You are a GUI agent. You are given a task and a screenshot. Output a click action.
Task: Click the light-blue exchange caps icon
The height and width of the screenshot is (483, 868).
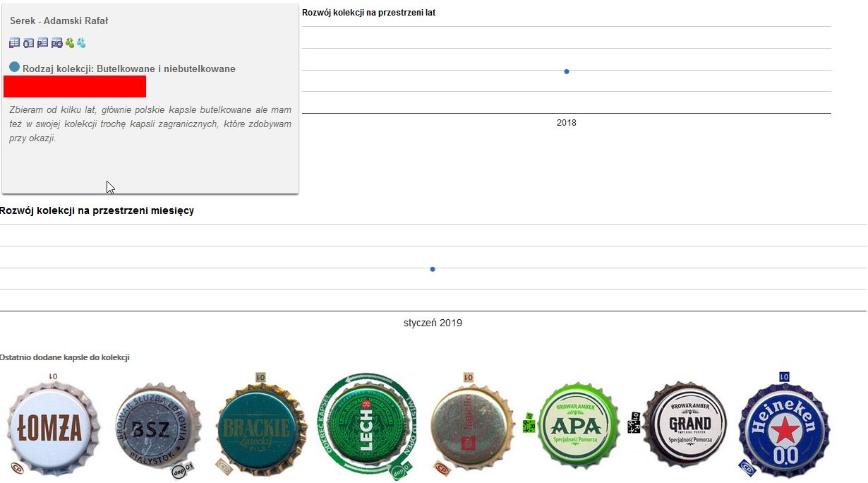tap(81, 43)
